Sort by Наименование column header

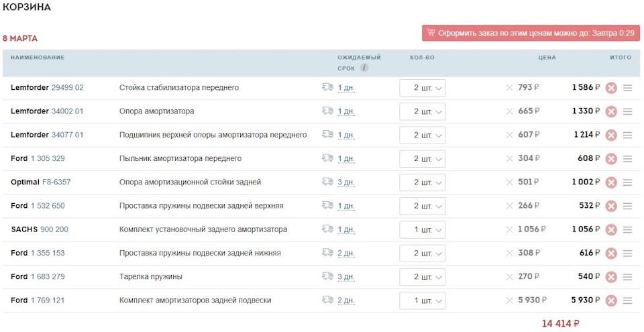click(38, 58)
